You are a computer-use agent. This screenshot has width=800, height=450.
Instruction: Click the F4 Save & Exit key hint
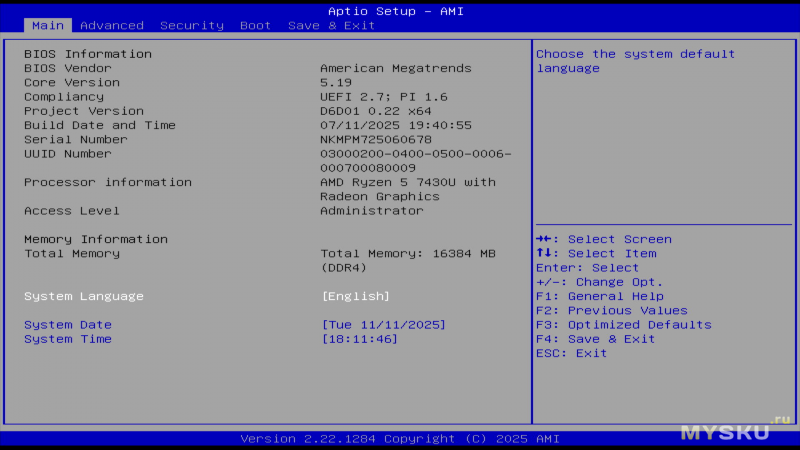(595, 339)
